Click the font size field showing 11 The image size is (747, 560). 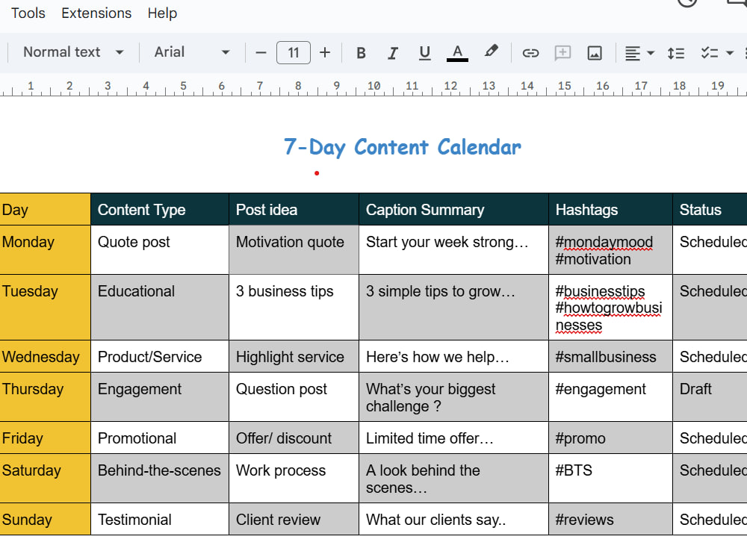coord(294,52)
